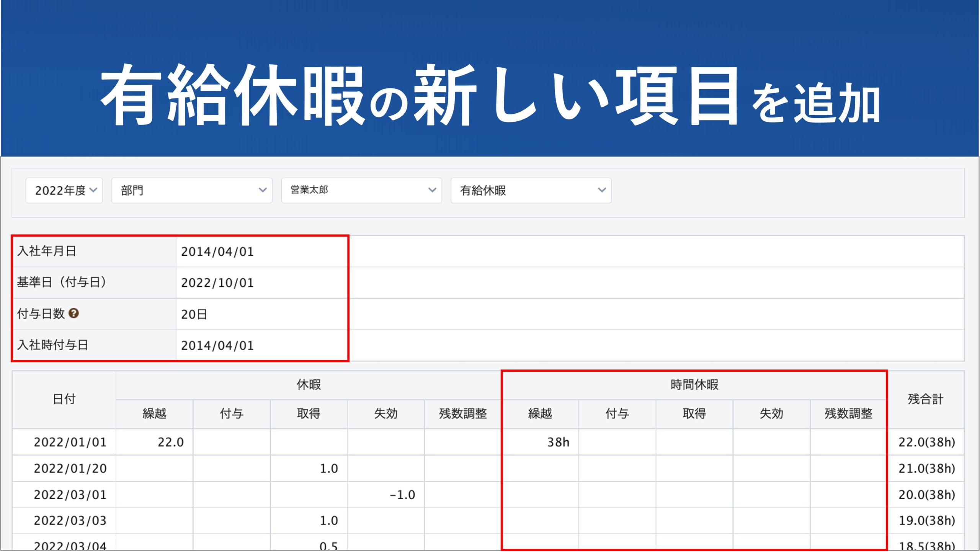Image resolution: width=980 pixels, height=552 pixels.
Task: Expand the 部門 department dropdown
Action: [x=192, y=190]
